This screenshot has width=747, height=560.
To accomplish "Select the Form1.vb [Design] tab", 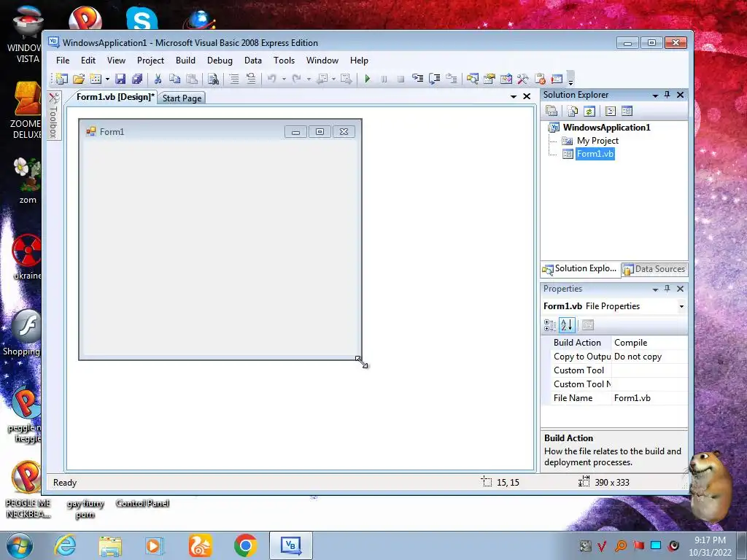I will (x=115, y=97).
